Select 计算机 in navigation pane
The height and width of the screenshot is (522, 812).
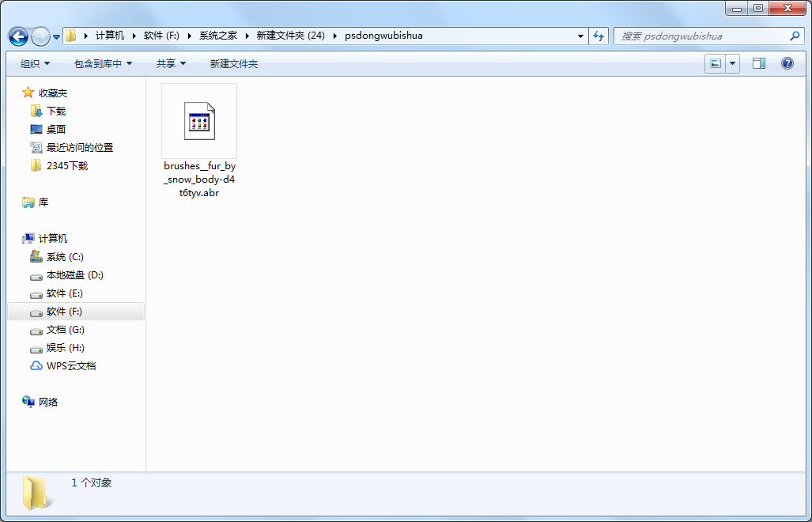coord(53,239)
